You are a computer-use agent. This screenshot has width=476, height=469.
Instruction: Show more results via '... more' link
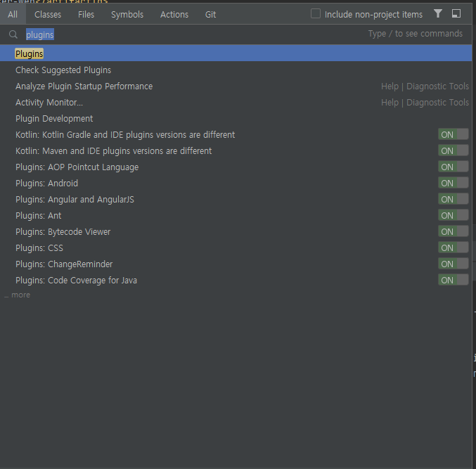(x=18, y=295)
